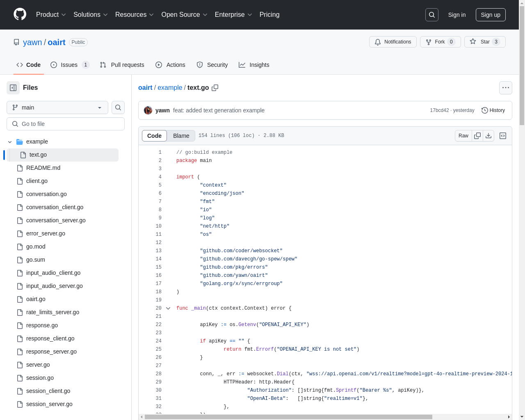
Task: Open the oairt repository link
Action: (57, 42)
